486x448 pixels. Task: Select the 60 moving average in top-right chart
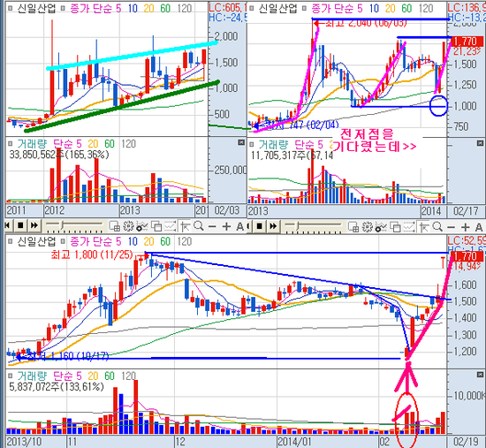(406, 8)
